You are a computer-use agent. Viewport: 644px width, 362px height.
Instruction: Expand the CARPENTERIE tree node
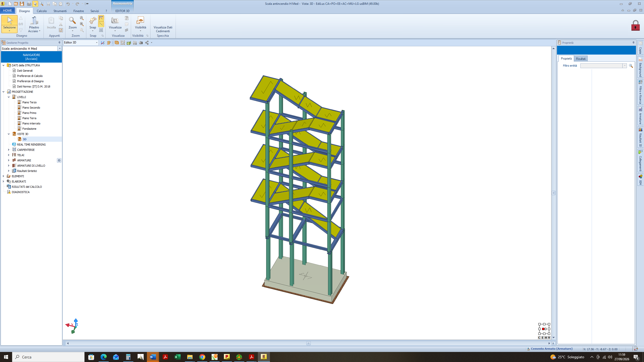click(9, 150)
